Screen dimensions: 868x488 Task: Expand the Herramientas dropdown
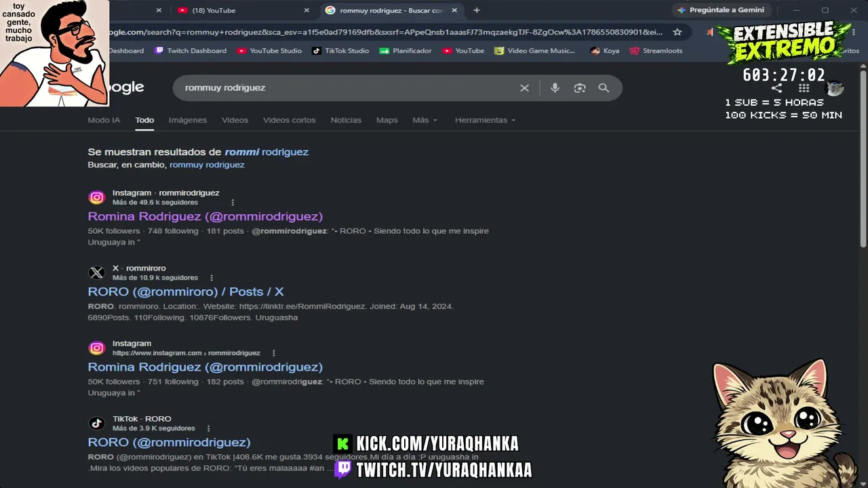click(x=485, y=120)
